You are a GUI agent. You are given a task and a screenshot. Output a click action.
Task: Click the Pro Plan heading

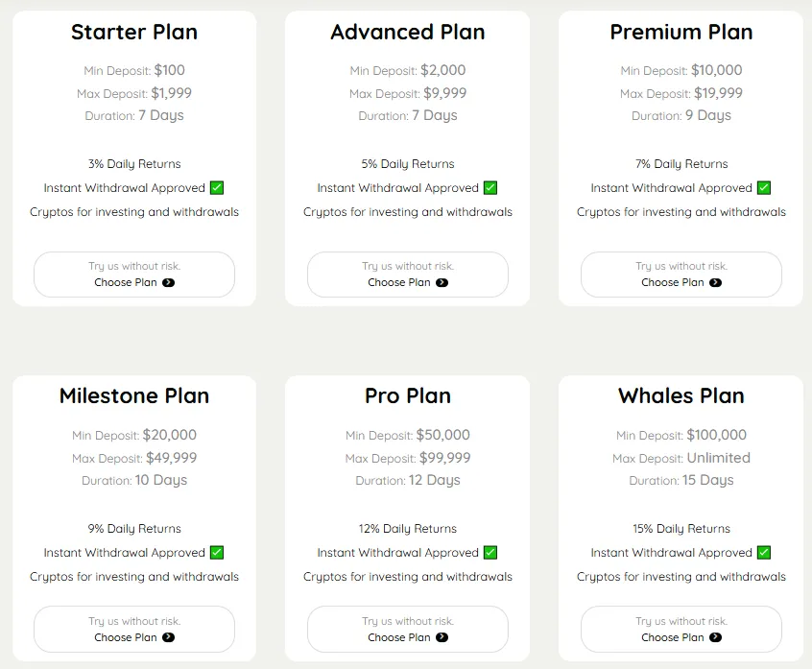pyautogui.click(x=408, y=395)
